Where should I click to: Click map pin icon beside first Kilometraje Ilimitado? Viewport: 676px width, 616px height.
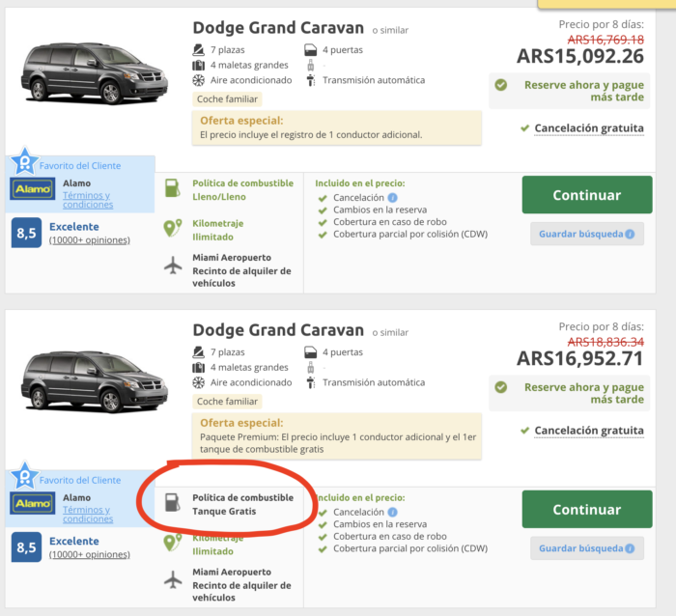173,228
